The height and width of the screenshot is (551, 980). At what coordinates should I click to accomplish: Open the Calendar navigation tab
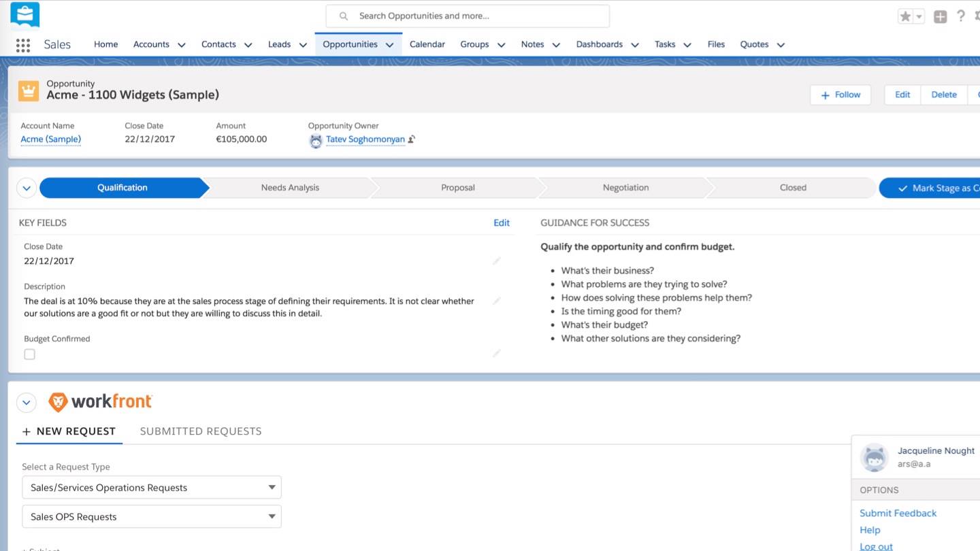[x=427, y=44]
